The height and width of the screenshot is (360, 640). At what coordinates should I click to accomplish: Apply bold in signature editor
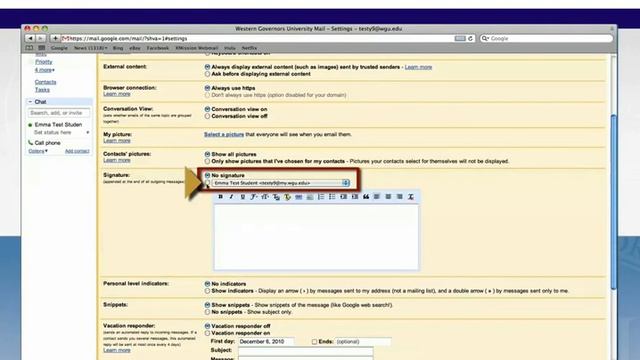220,197
